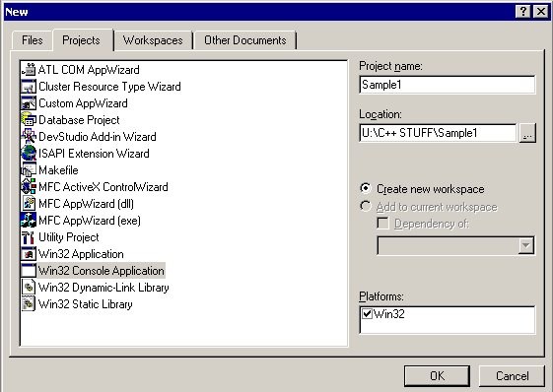Viewport: 553px width, 392px height.
Task: Click the MFC AppWizard (dll) icon
Action: (x=29, y=204)
